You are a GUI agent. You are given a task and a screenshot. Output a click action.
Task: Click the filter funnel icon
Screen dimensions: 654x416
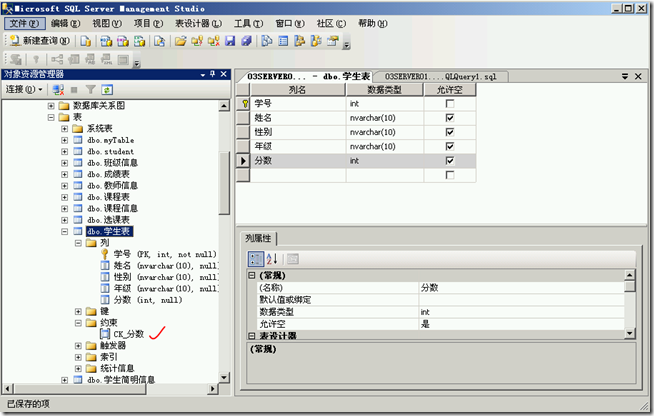[91, 89]
